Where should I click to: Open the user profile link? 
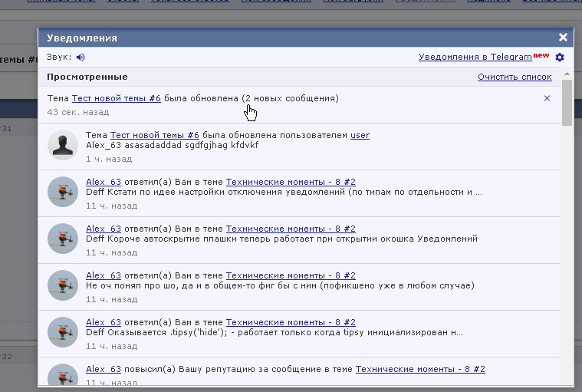[360, 135]
